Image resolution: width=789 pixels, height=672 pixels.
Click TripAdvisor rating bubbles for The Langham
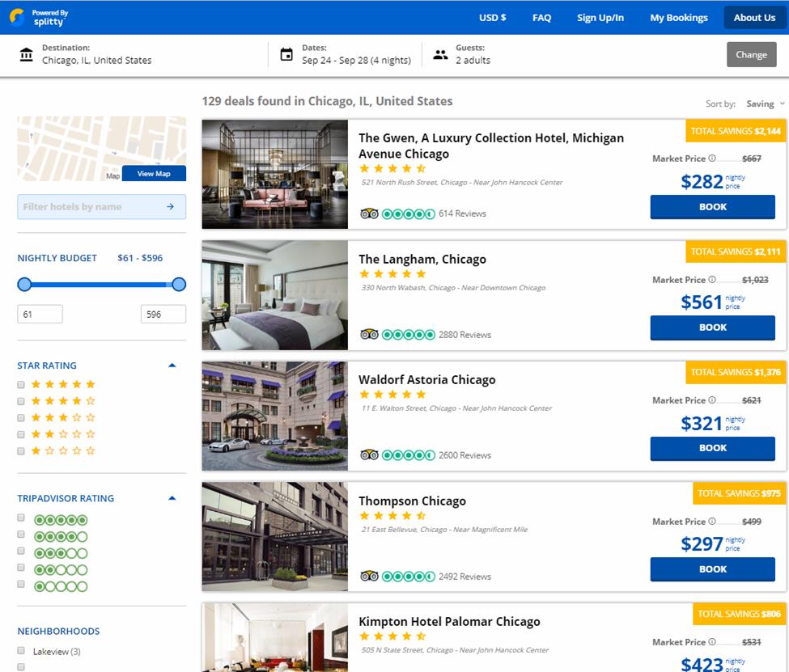(409, 335)
